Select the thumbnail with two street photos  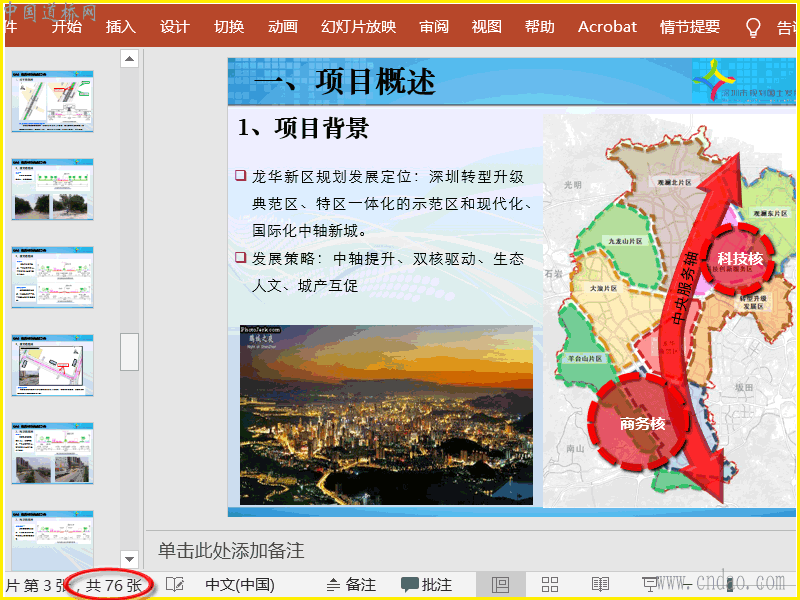coord(53,453)
